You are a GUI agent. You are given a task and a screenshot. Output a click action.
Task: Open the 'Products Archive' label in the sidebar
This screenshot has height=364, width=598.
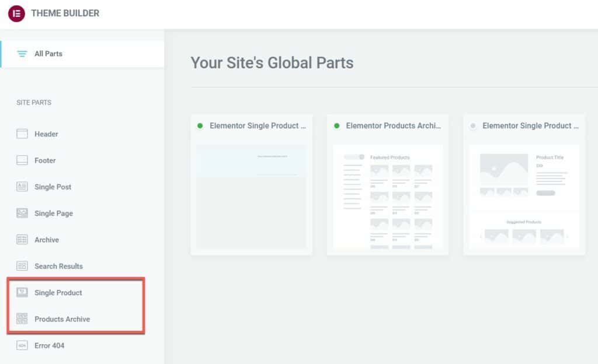click(62, 319)
